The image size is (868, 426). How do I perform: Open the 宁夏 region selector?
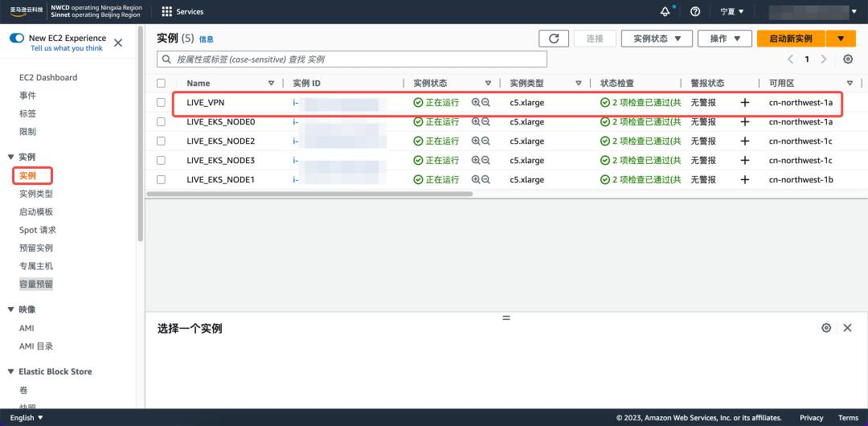point(732,11)
